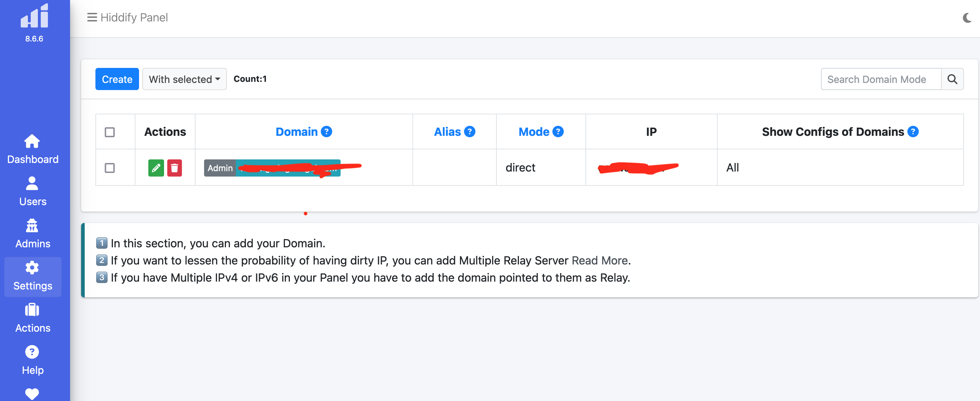Open the Actions section in sidebar

tap(32, 318)
